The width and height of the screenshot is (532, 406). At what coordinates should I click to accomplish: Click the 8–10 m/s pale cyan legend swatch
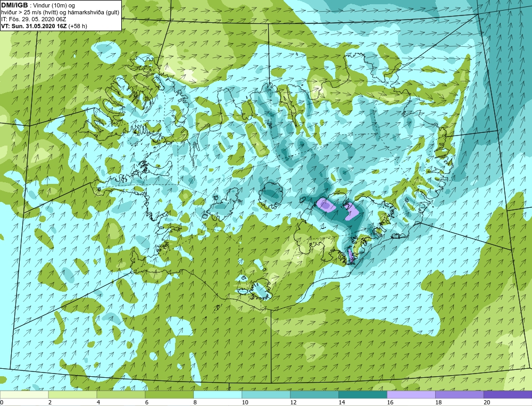tap(218, 395)
